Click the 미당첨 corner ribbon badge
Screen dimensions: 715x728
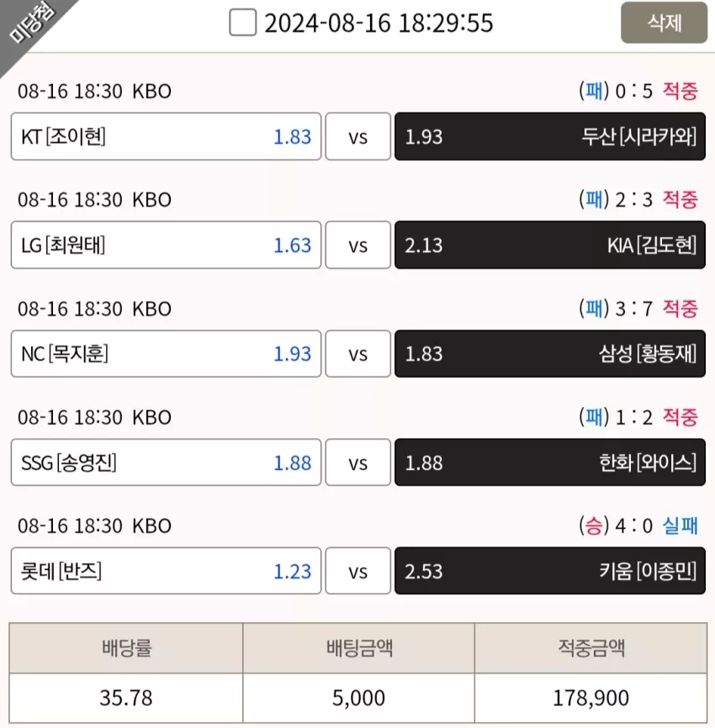tap(29, 25)
